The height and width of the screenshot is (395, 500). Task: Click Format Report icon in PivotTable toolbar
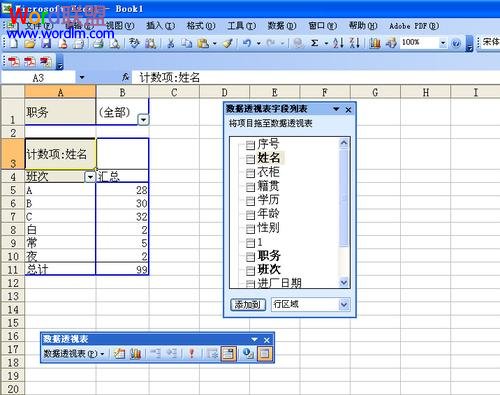pos(119,354)
